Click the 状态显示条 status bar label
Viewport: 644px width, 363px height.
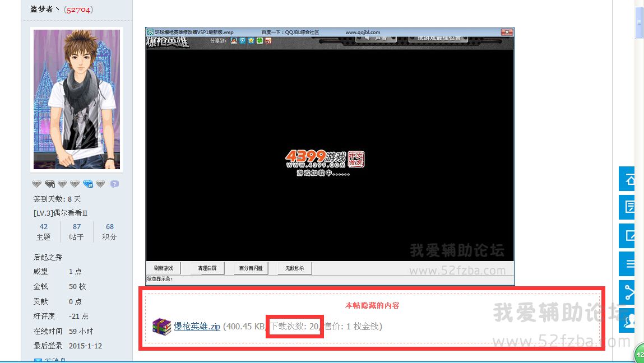[160, 279]
